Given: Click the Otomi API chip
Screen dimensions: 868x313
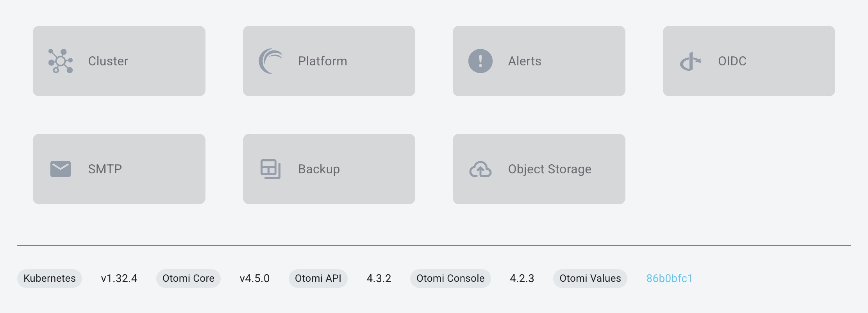Looking at the screenshot, I should [318, 278].
